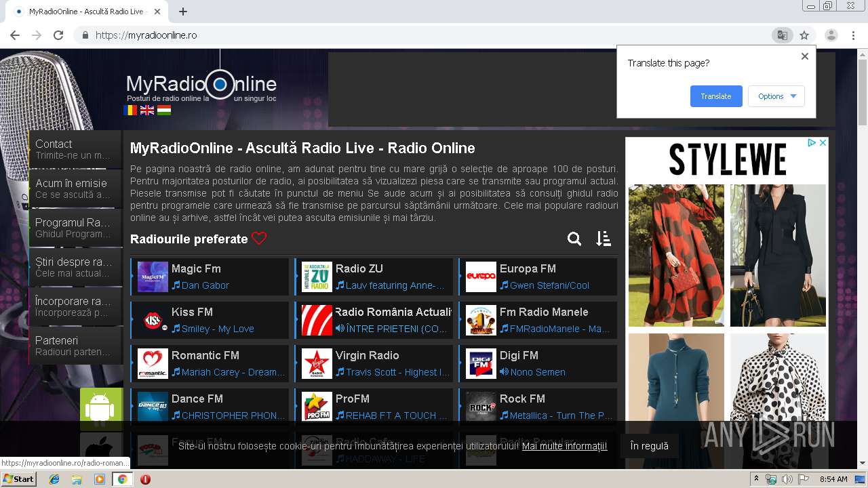Image resolution: width=868 pixels, height=488 pixels.
Task: Open Acum în emisie menu item
Action: pos(75,188)
